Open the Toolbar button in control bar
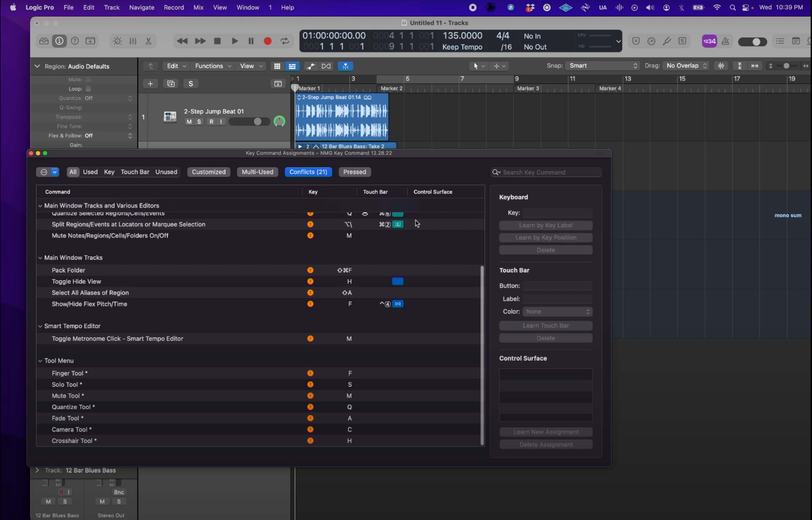Viewport: 812px width, 520px height. [x=90, y=41]
